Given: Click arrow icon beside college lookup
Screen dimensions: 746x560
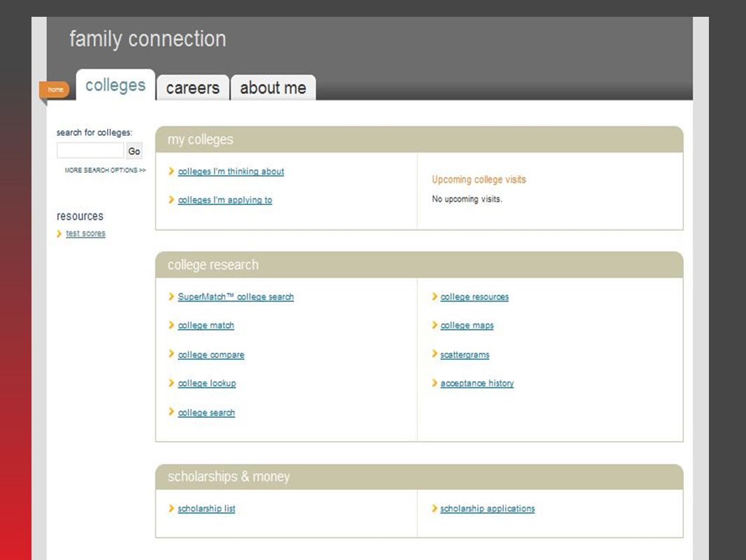Looking at the screenshot, I should click(x=171, y=383).
